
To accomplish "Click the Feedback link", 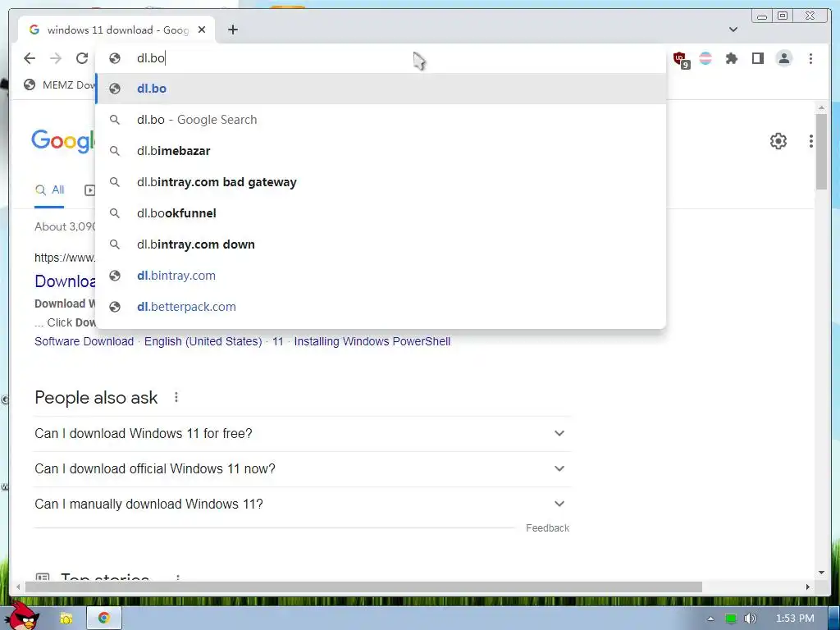I will click(x=547, y=528).
